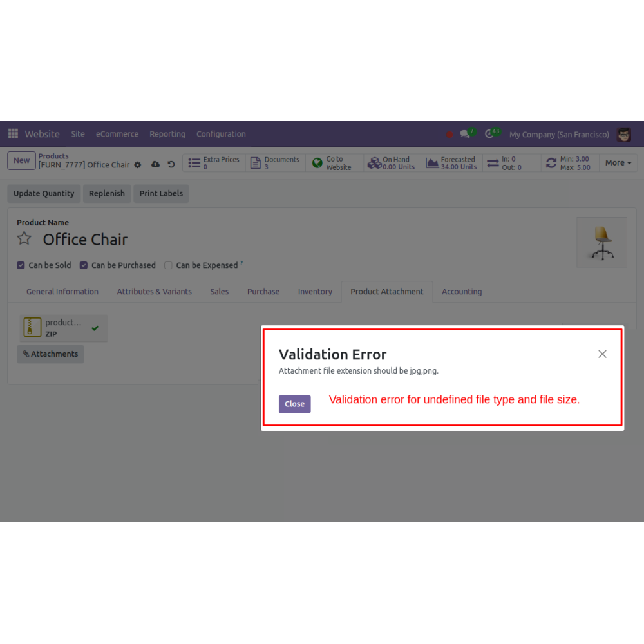Click the product.zip attachment file icon
The height and width of the screenshot is (644, 644).
coord(32,327)
